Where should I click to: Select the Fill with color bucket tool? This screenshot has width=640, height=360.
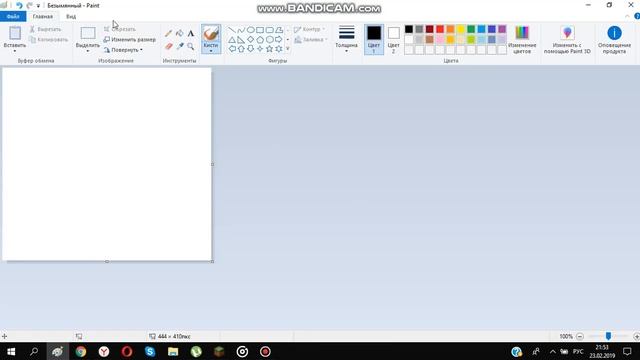180,33
